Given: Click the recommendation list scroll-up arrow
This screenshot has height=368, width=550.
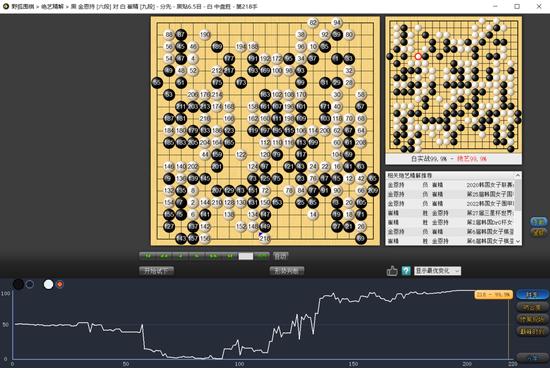Looking at the screenshot, I should (518, 175).
